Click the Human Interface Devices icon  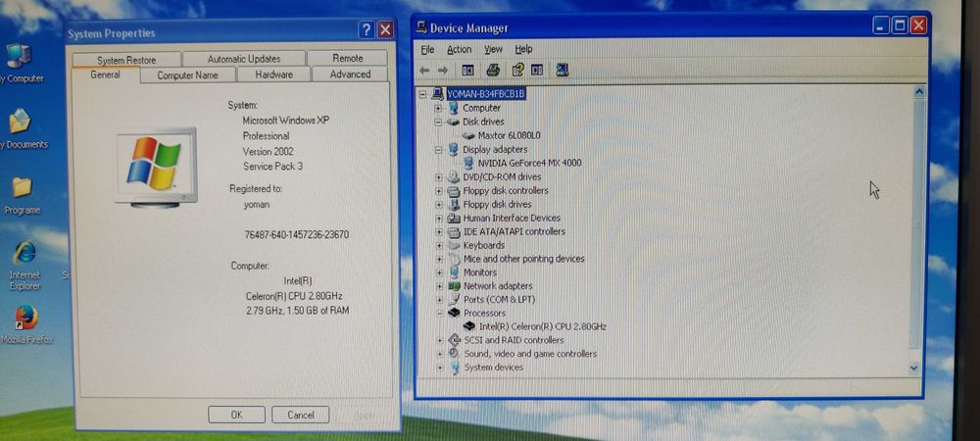pyautogui.click(x=455, y=218)
